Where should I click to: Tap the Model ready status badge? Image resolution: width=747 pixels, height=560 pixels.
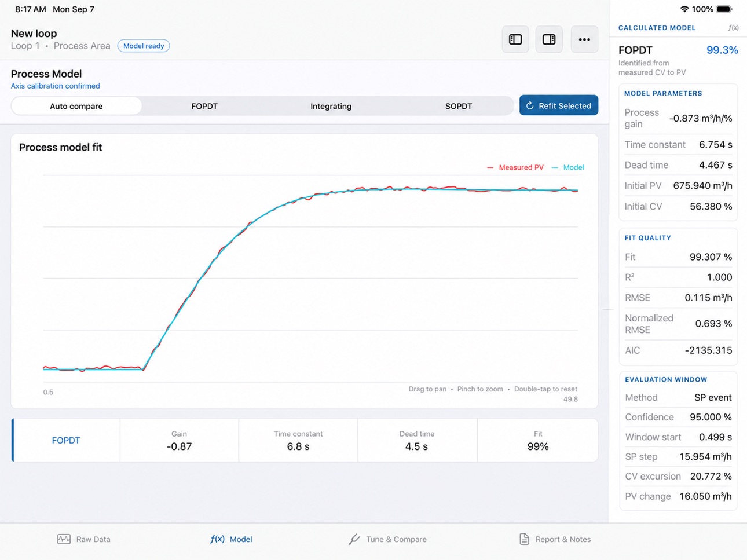(144, 46)
